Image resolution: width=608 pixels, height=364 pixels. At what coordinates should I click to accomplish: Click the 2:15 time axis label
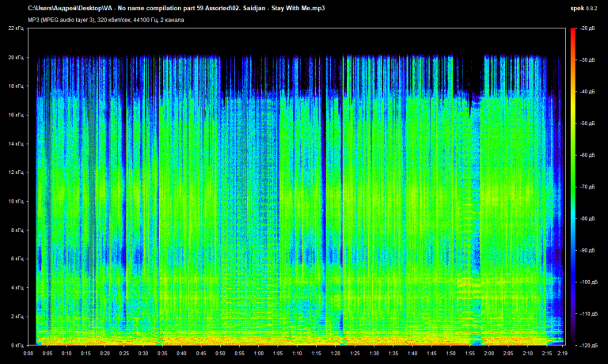pyautogui.click(x=547, y=354)
